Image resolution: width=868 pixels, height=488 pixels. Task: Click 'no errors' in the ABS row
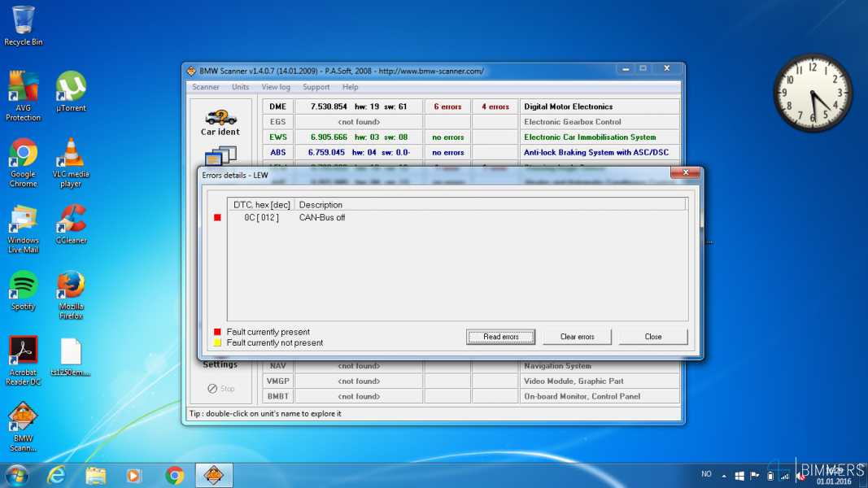(x=447, y=152)
